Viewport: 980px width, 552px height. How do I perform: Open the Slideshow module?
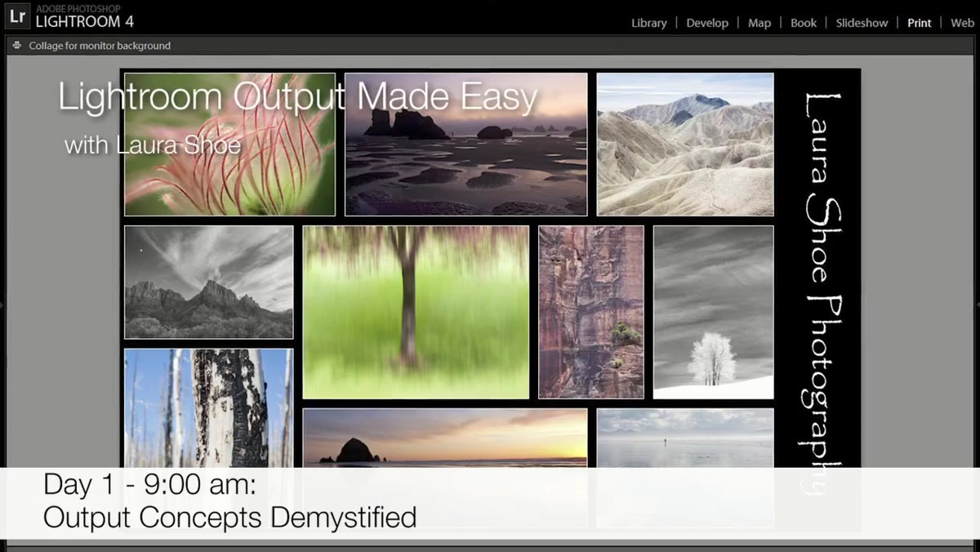pyautogui.click(x=862, y=23)
